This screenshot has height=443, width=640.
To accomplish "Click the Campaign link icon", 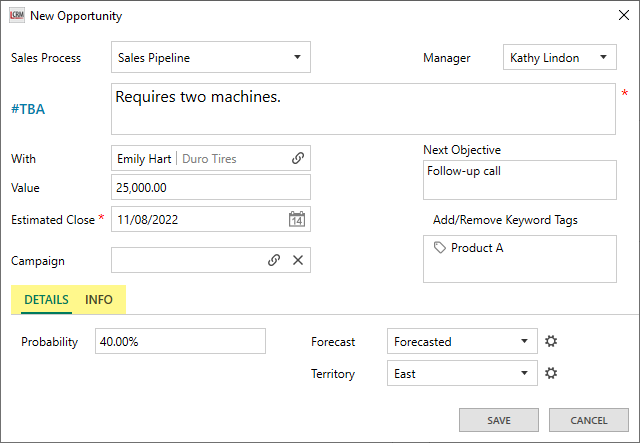I will coord(274,260).
